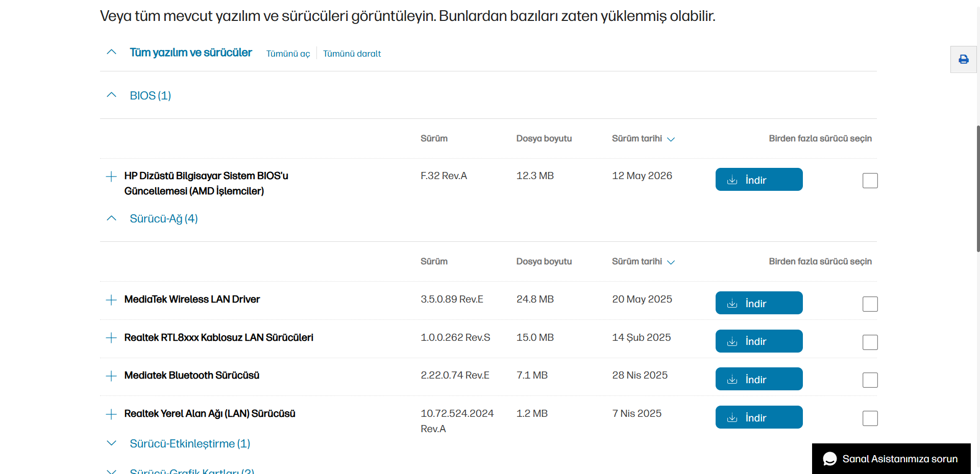Open Sanal Asistanımıza sorun chat
980x474 pixels.
[891, 459]
